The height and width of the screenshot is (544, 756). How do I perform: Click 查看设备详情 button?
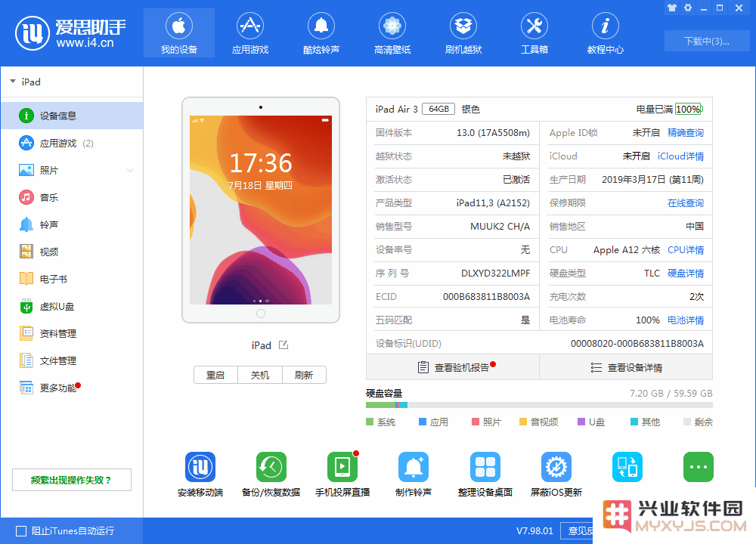pyautogui.click(x=626, y=367)
